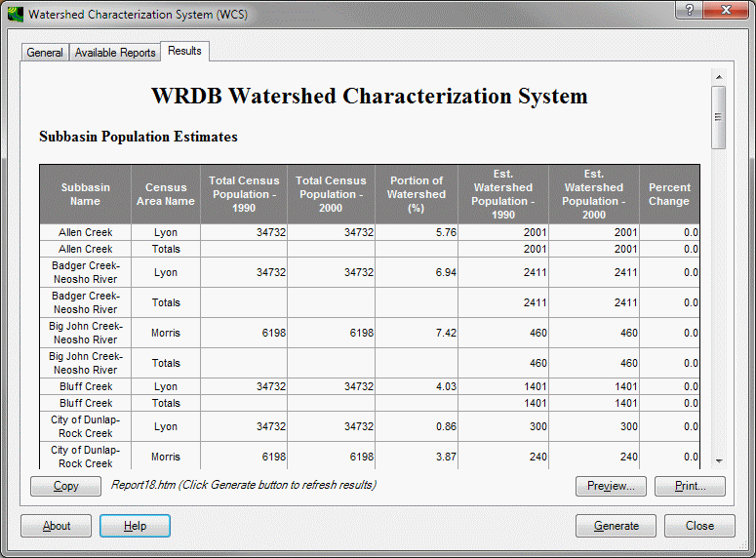Screen dimensions: 756x558
Task: Click the title bar help question mark
Action: (690, 10)
